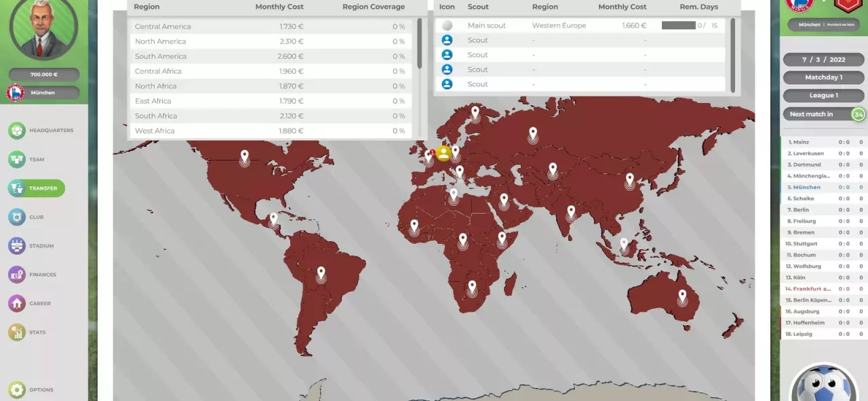Click the Rem. Days column header

[698, 7]
